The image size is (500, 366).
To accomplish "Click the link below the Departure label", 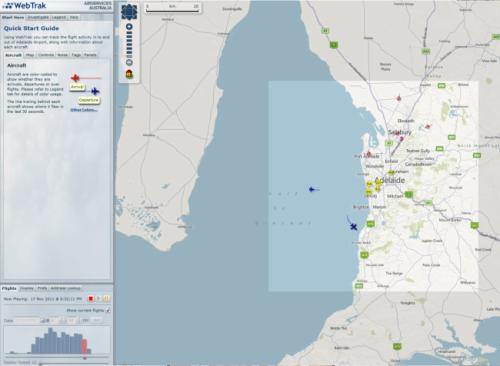I will 83,110.
